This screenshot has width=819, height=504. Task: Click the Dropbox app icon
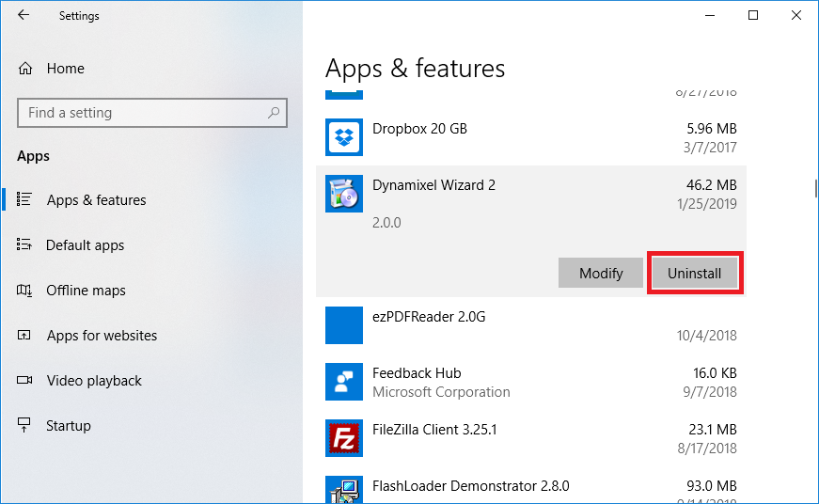[x=344, y=137]
